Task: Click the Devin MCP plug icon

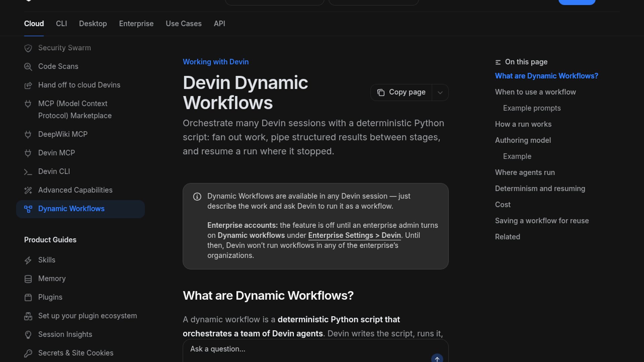Action: [28, 153]
